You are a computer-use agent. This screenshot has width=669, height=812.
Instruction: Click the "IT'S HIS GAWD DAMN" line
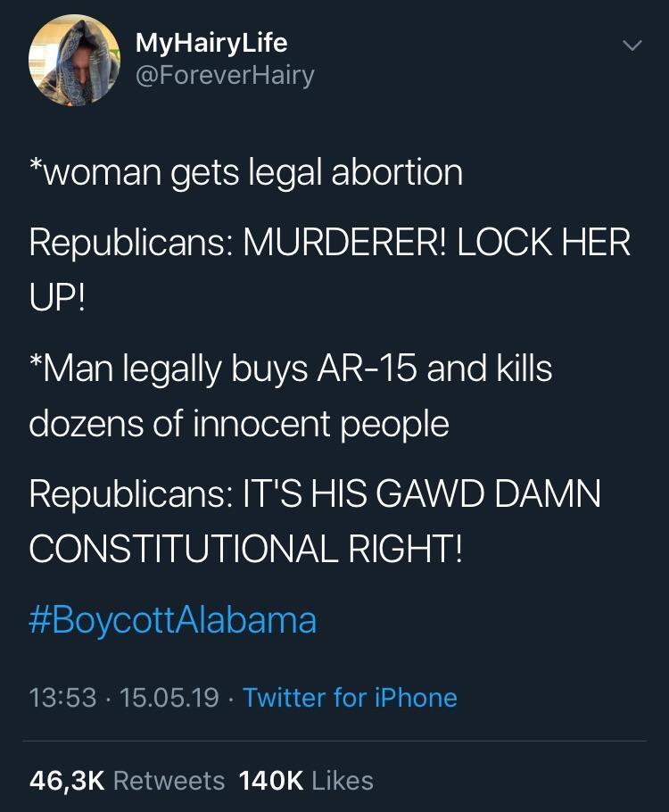click(417, 493)
